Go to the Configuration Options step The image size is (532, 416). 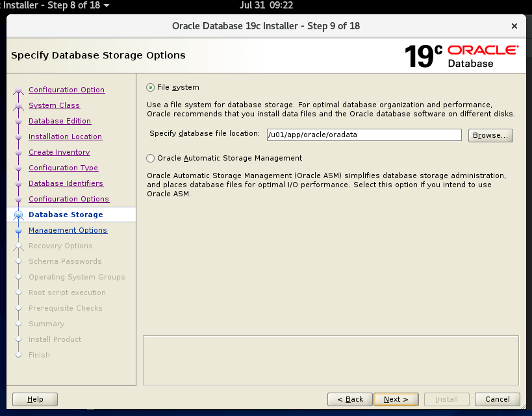click(x=69, y=199)
